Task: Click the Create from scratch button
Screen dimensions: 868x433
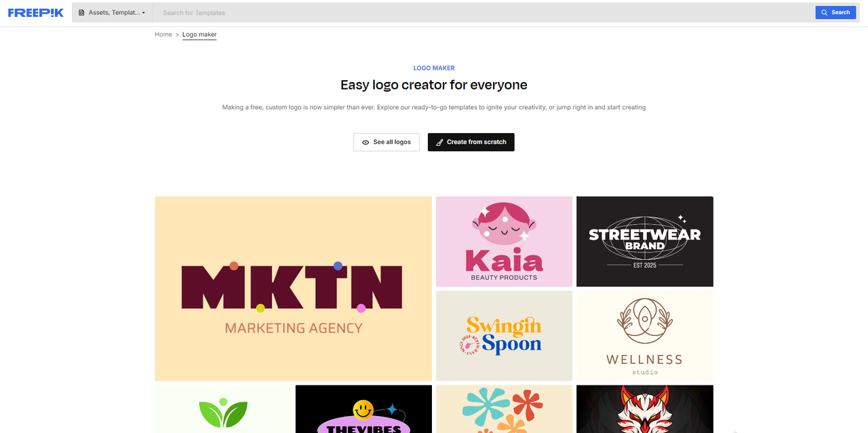Action: [471, 142]
